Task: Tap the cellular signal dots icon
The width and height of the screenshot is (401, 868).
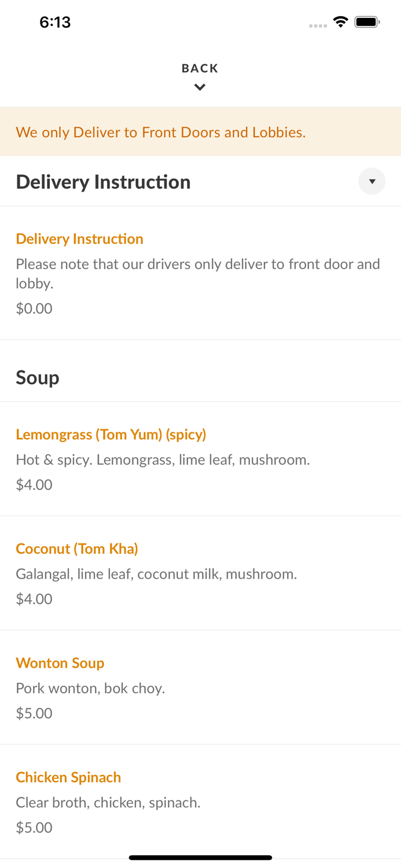Action: (x=318, y=25)
